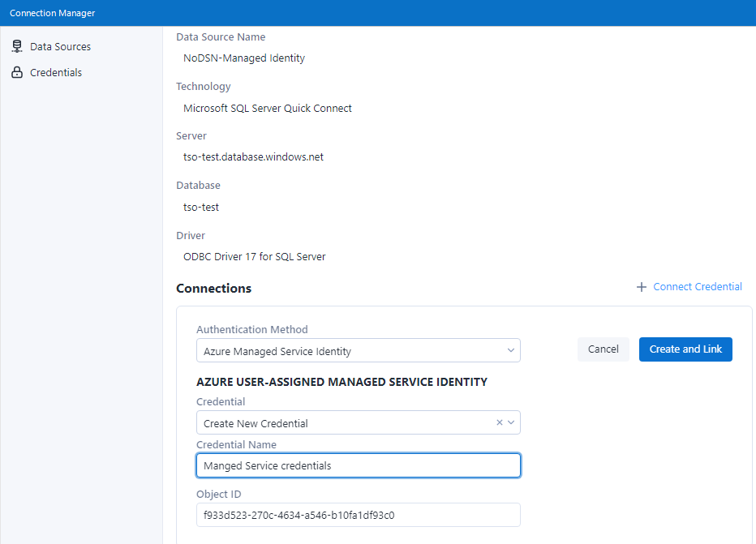Viewport: 756px width, 544px height.
Task: Focus the Credential Name text field
Action: (x=358, y=465)
